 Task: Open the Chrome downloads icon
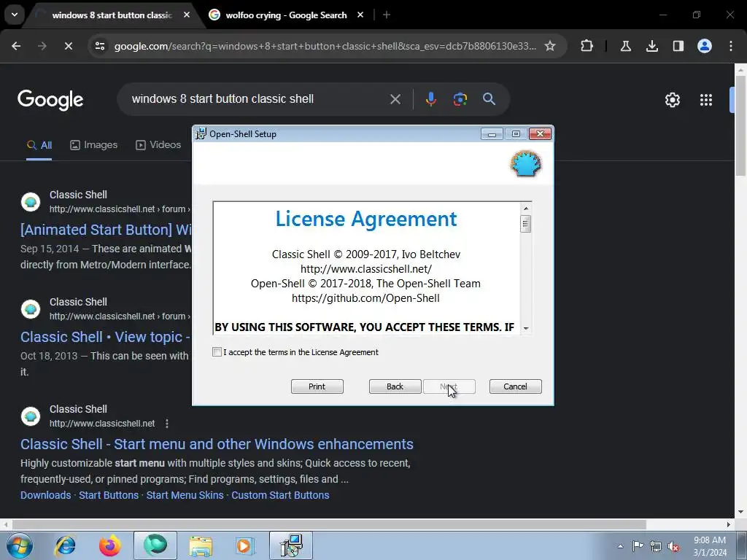651,46
